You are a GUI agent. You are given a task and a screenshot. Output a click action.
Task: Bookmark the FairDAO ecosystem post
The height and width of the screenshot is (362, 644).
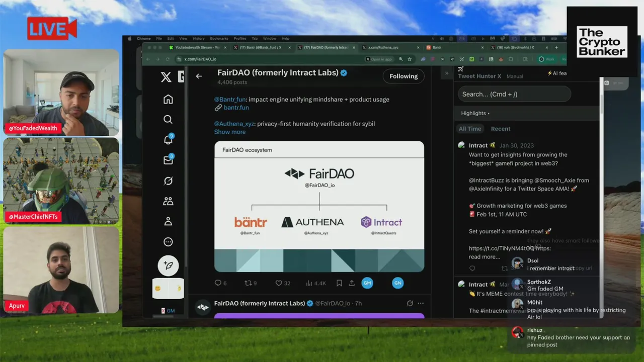coord(339,283)
